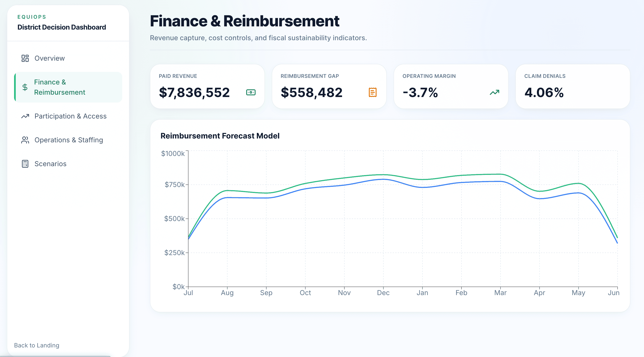Click the District Decision Dashboard title
Screen dimensions: 644x357
(62, 27)
